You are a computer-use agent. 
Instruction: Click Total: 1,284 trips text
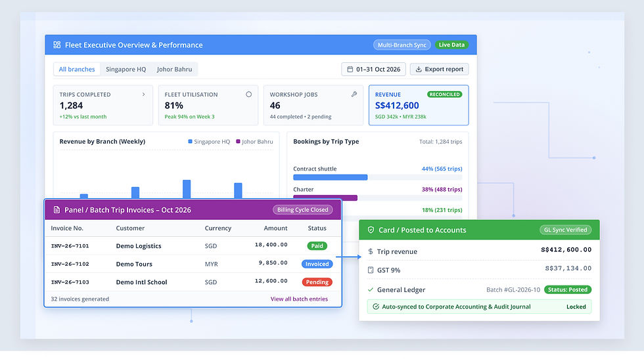(x=440, y=142)
